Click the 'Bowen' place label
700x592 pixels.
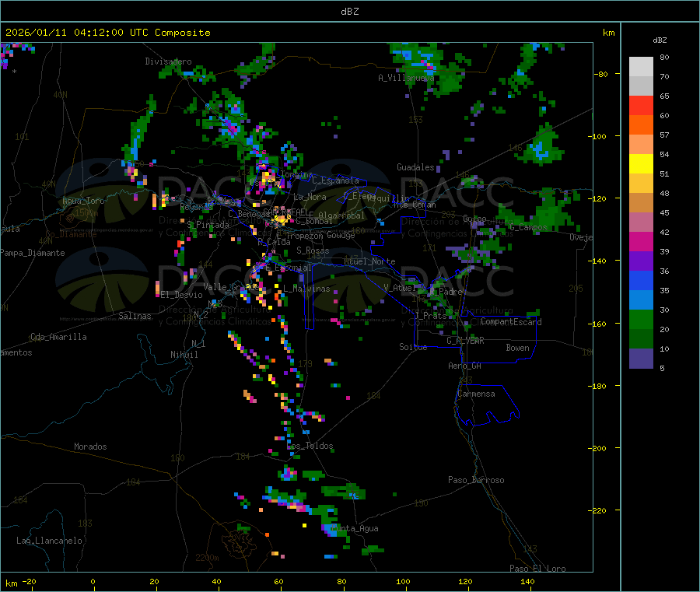(x=517, y=348)
